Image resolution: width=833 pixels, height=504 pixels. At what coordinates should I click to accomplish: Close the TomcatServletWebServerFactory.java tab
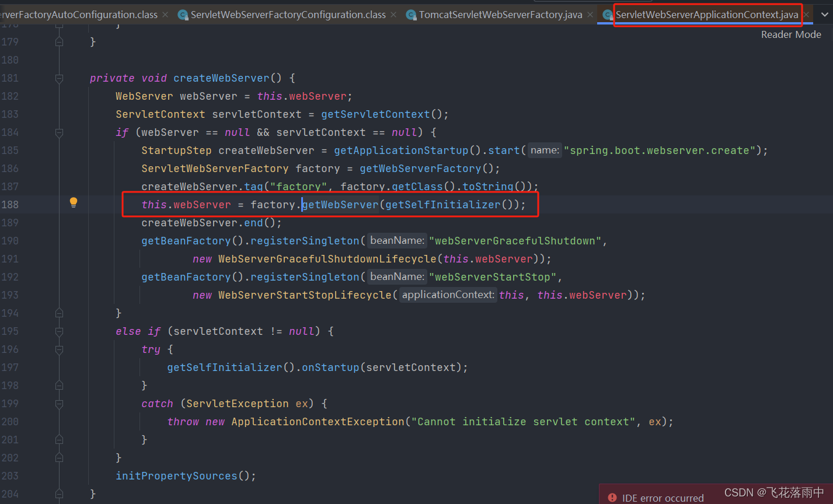[590, 15]
